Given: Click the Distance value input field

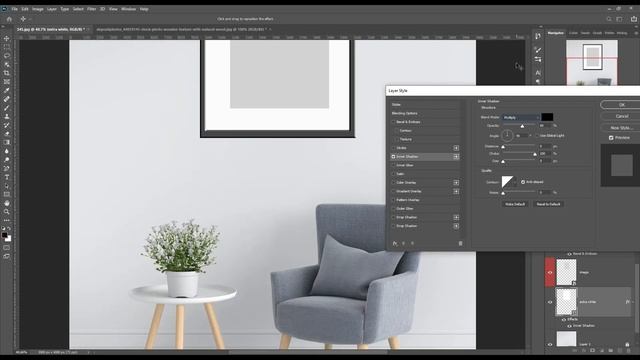Looking at the screenshot, I should (x=545, y=146).
